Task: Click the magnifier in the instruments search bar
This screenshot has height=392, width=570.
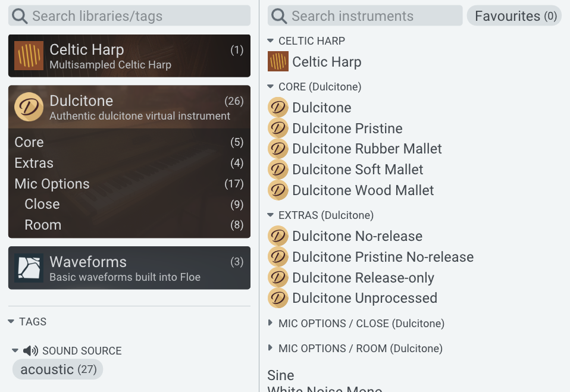Action: tap(278, 15)
